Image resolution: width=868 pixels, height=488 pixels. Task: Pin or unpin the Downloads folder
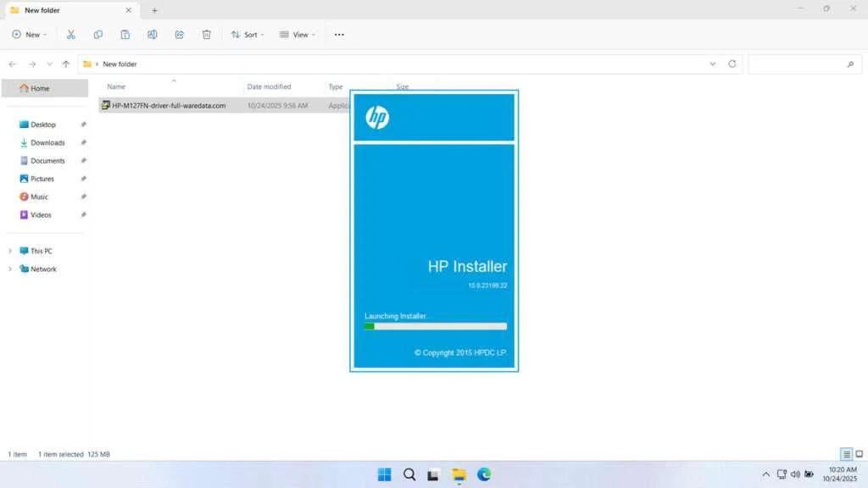tap(83, 142)
